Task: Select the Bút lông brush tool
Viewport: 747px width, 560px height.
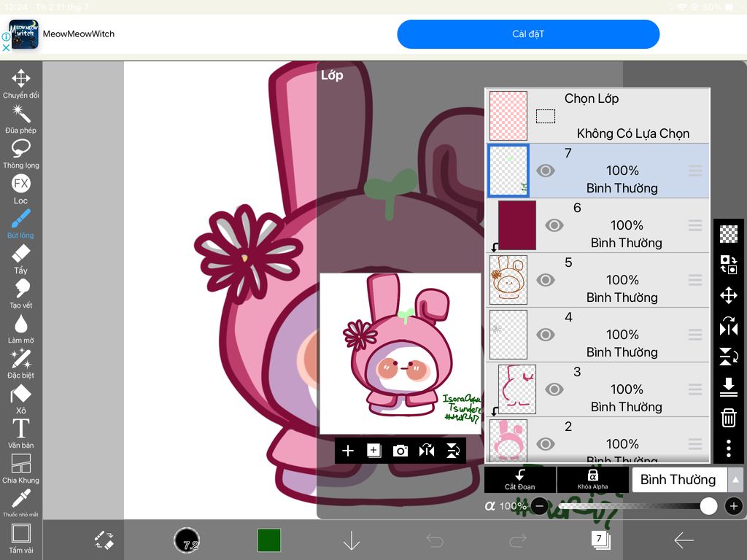Action: [x=21, y=224]
